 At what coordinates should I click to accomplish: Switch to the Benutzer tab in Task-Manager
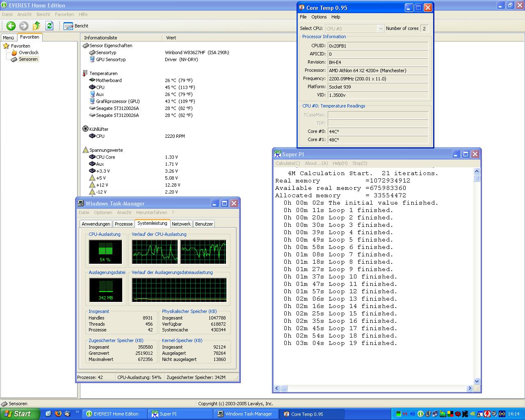click(204, 224)
